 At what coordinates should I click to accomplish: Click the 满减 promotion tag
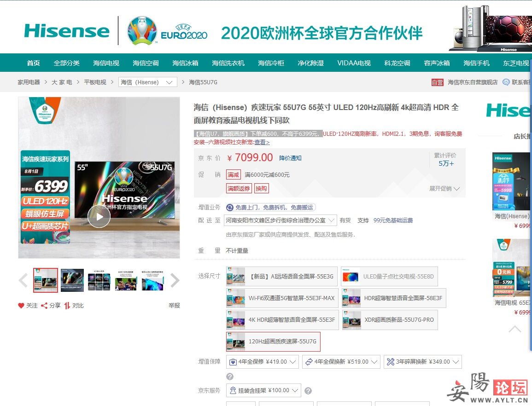pyautogui.click(x=233, y=174)
